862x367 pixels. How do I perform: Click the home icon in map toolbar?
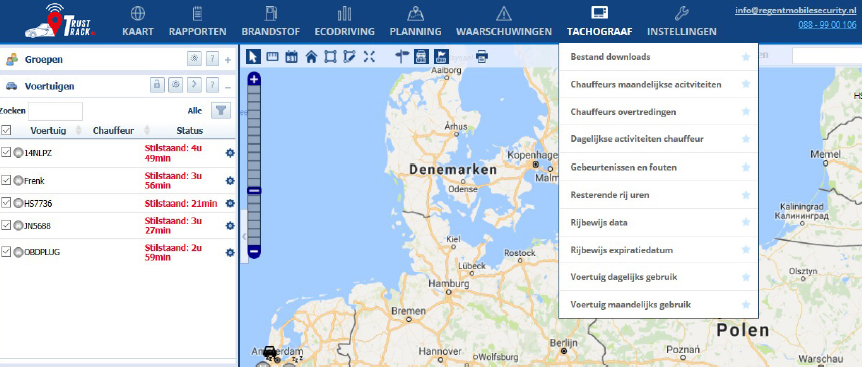pyautogui.click(x=311, y=56)
